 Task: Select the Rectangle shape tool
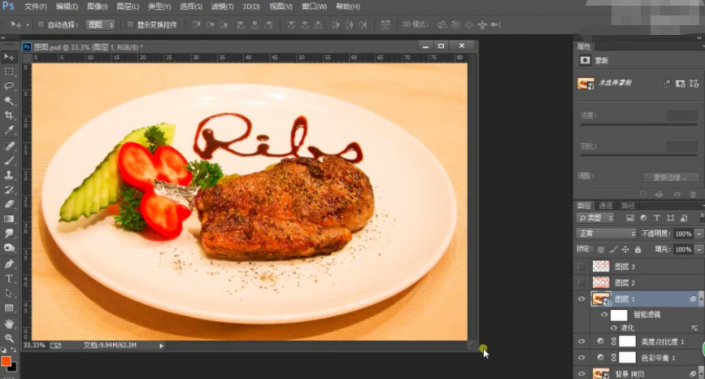tap(9, 308)
